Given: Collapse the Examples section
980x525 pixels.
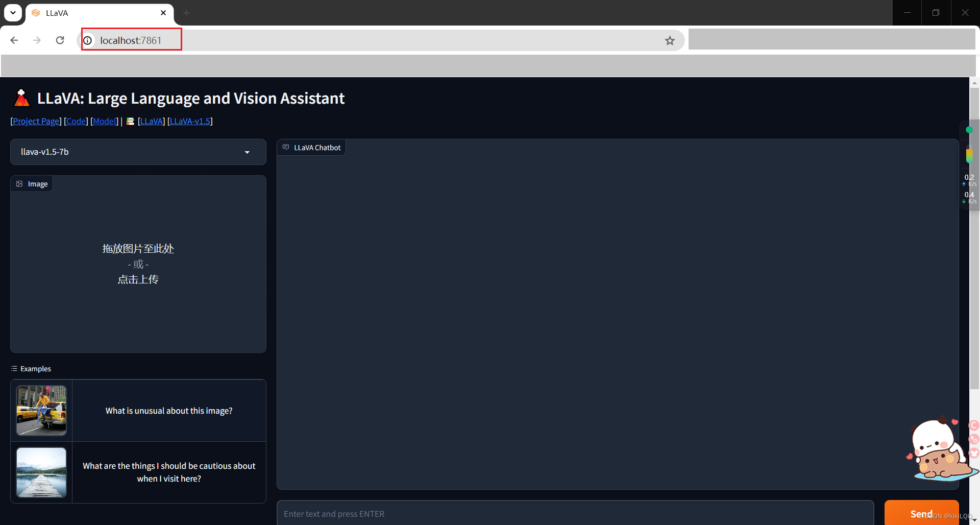Looking at the screenshot, I should coord(35,368).
